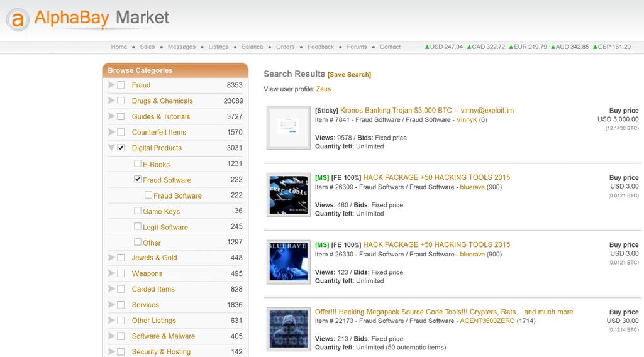Open the Legit Software subcategory link

[165, 228]
